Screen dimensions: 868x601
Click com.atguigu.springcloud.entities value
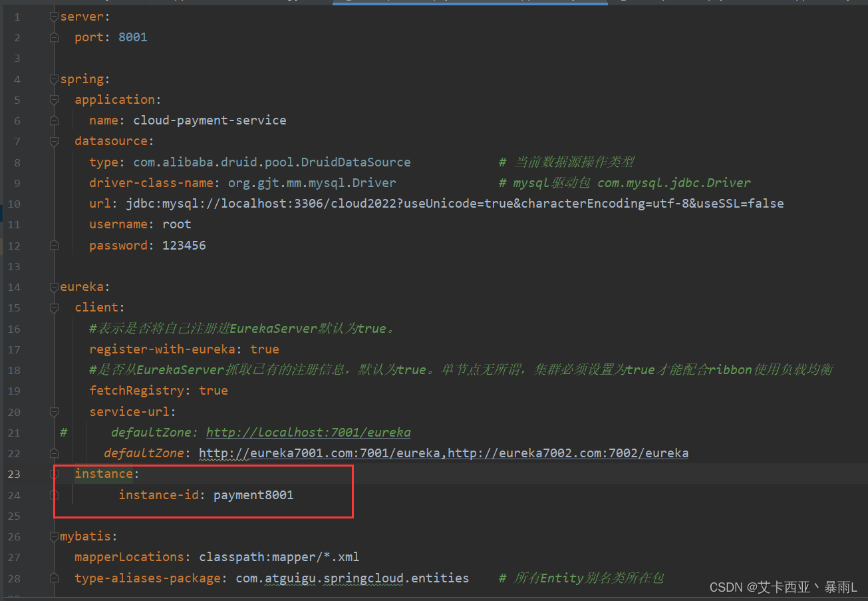coord(353,578)
